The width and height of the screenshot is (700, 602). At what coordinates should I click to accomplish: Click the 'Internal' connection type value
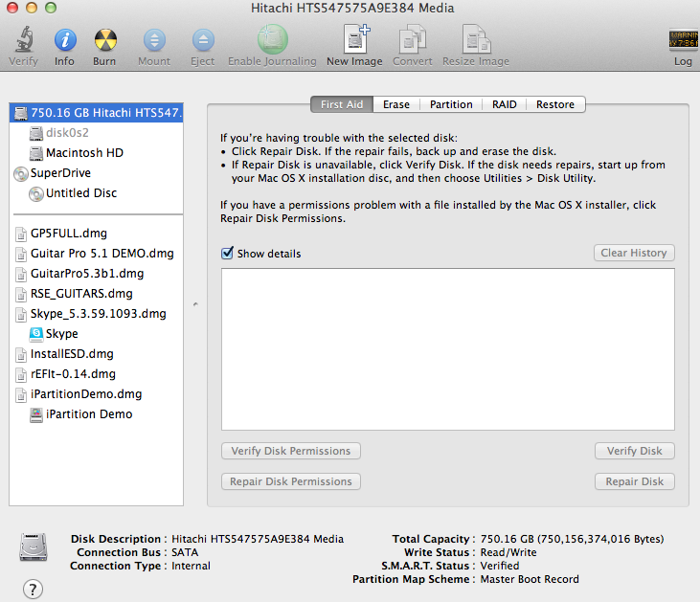tap(191, 566)
